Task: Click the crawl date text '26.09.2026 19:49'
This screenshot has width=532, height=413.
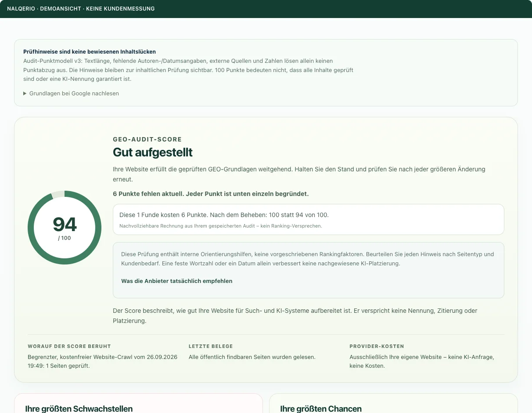Action: [x=103, y=362]
